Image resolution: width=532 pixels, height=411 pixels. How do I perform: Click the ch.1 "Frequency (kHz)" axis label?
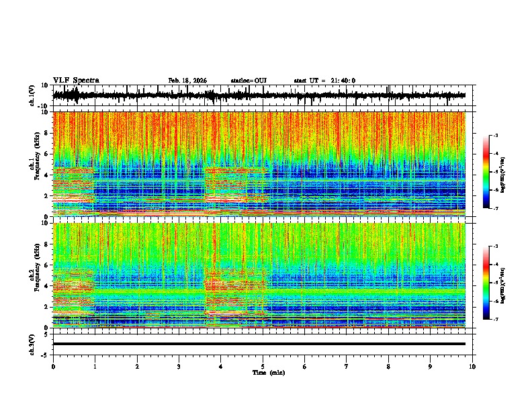click(37, 156)
